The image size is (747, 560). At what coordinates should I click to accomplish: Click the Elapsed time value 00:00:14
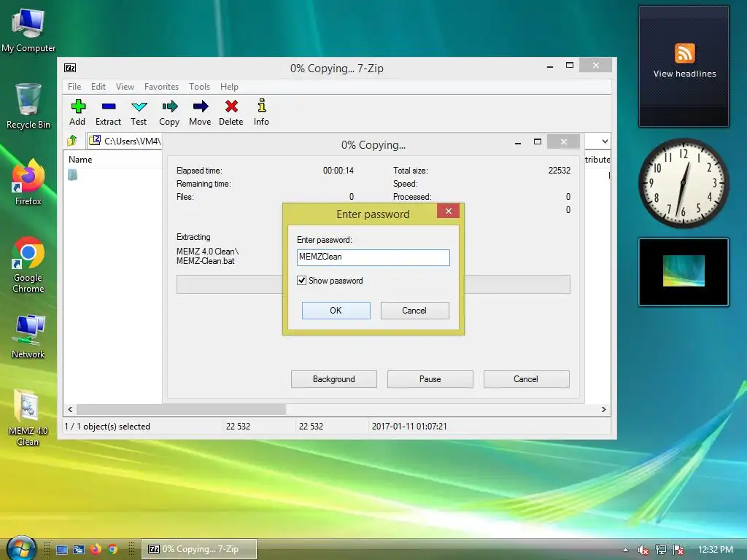[x=338, y=171]
